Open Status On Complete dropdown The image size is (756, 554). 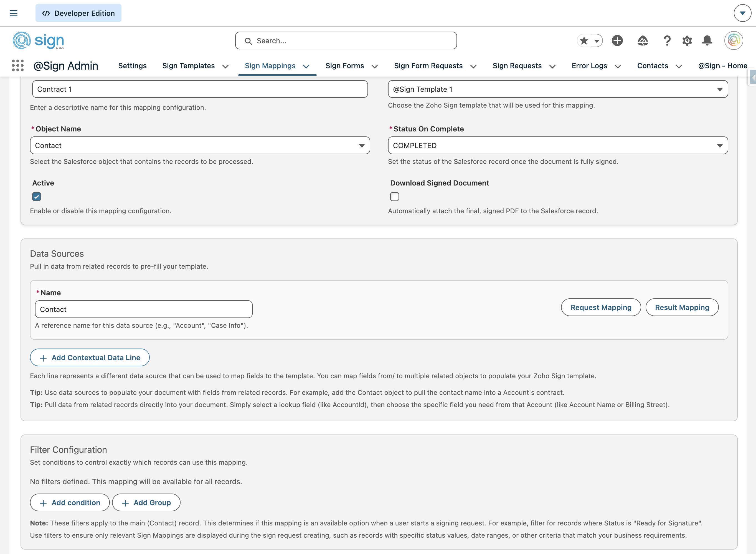(x=557, y=146)
